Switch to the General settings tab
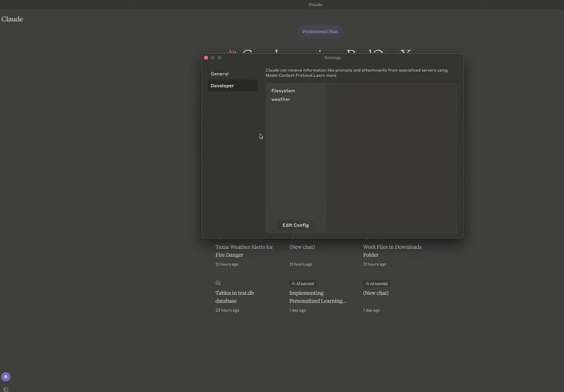The height and width of the screenshot is (392, 564). 220,74
